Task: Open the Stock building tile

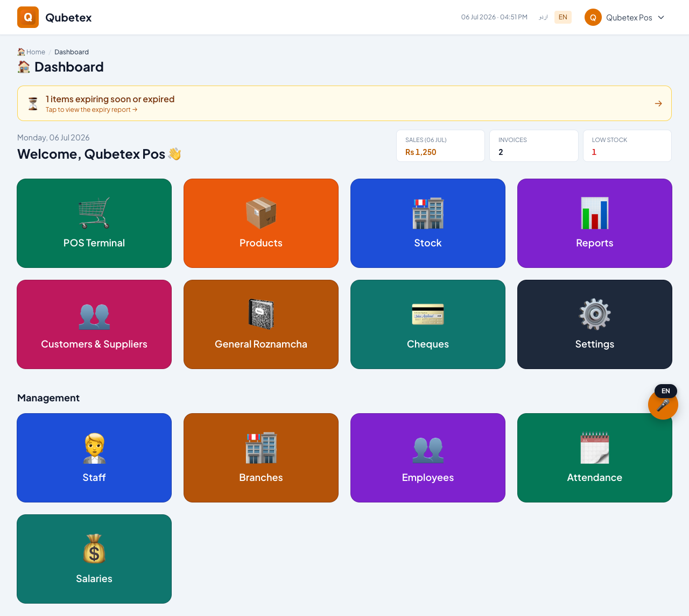Action: coord(428,223)
